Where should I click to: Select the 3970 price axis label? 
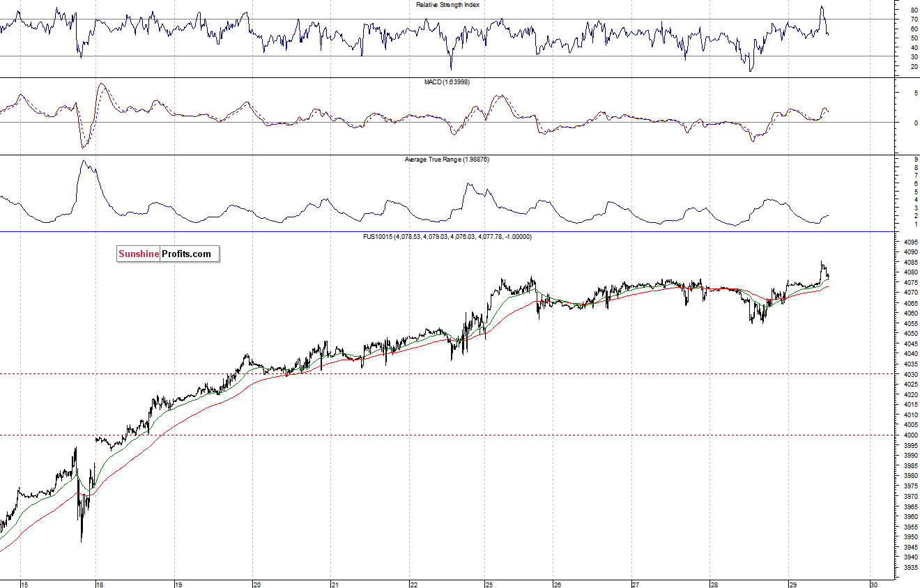[910, 497]
